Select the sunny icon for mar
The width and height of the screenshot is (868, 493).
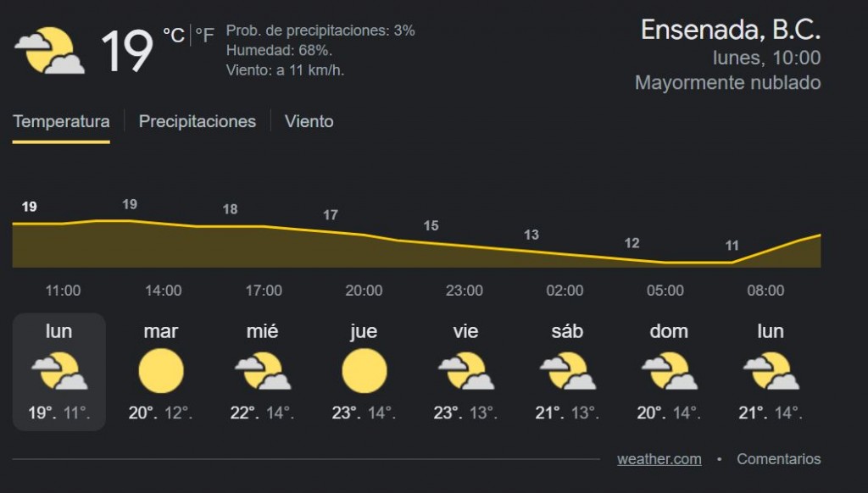click(x=161, y=371)
